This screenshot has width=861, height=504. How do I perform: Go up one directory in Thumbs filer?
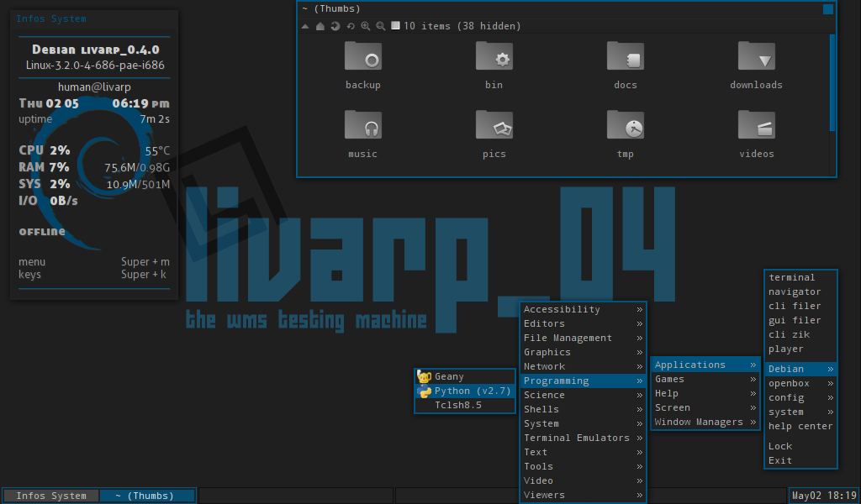coord(305,26)
